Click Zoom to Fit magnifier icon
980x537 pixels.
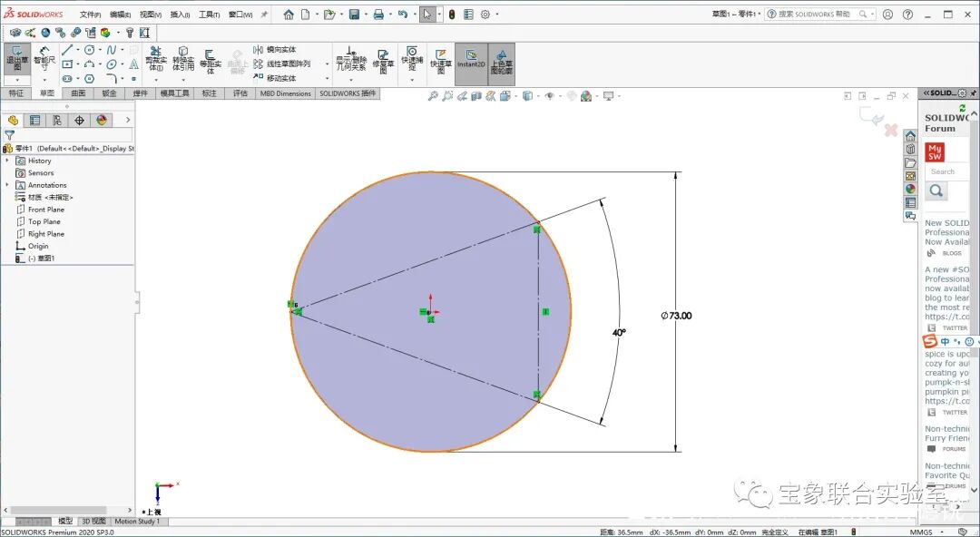[x=433, y=96]
